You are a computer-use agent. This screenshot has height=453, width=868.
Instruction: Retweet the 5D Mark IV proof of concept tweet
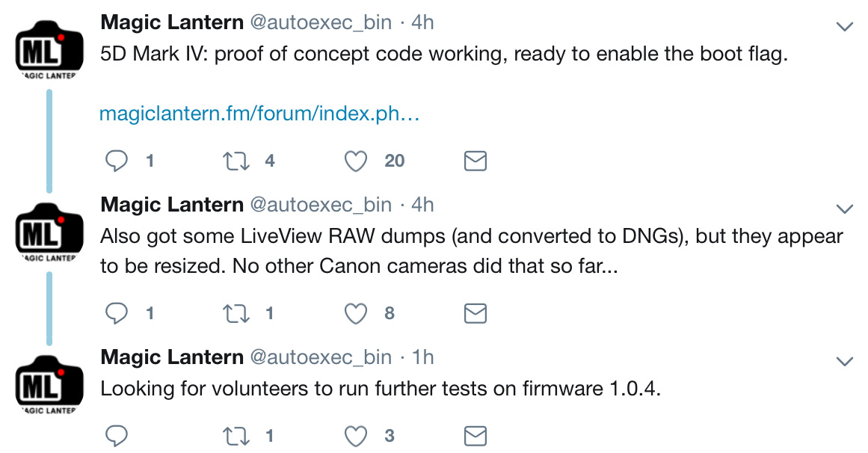tap(236, 161)
